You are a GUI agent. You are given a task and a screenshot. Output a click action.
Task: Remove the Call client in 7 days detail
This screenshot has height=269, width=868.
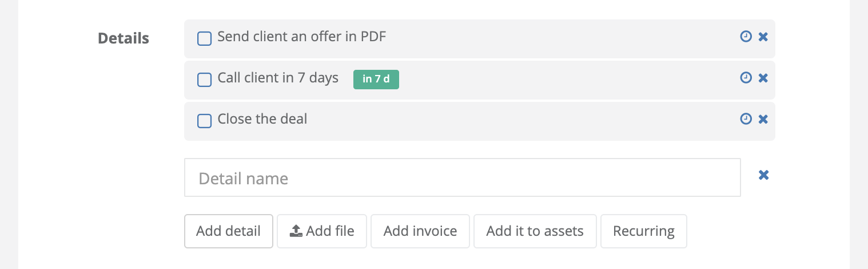pos(763,78)
